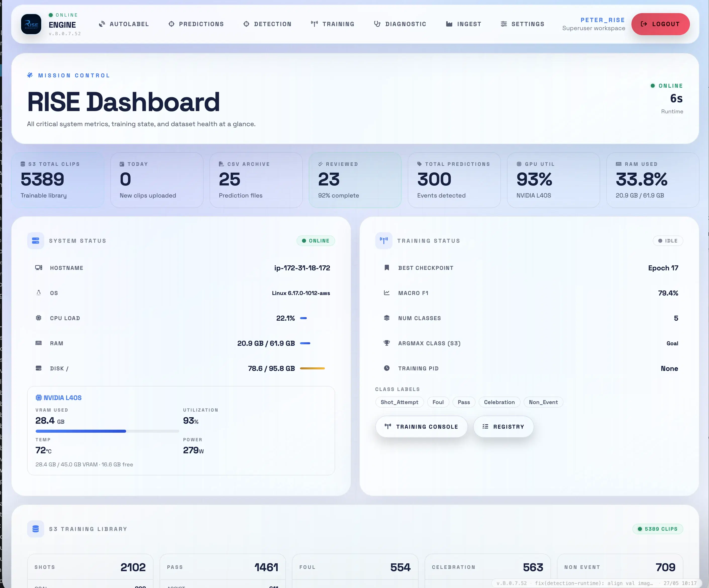Click hostname value ip-172-31-18-172
The image size is (709, 588).
coord(302,268)
